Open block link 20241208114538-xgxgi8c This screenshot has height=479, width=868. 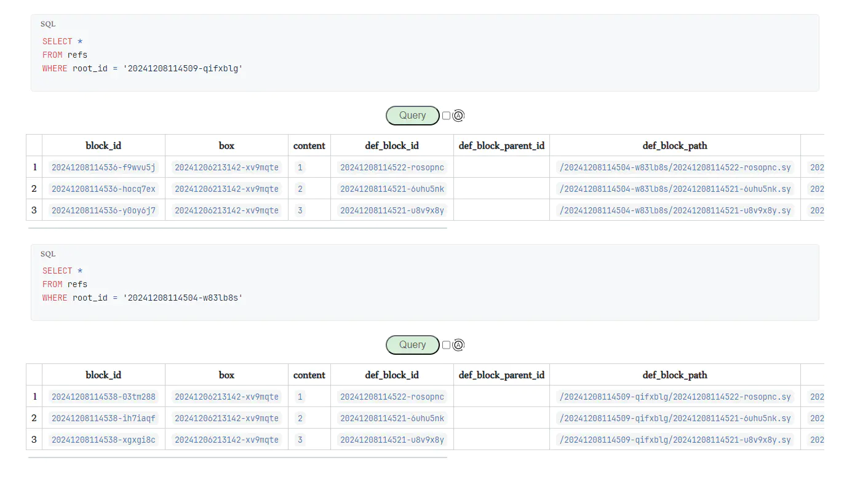(x=103, y=440)
